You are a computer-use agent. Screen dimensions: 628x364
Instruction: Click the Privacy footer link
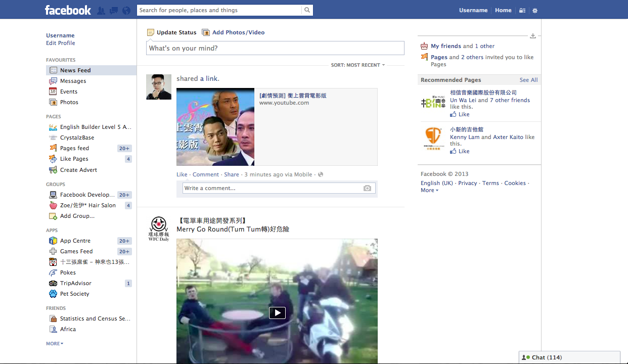coord(468,183)
